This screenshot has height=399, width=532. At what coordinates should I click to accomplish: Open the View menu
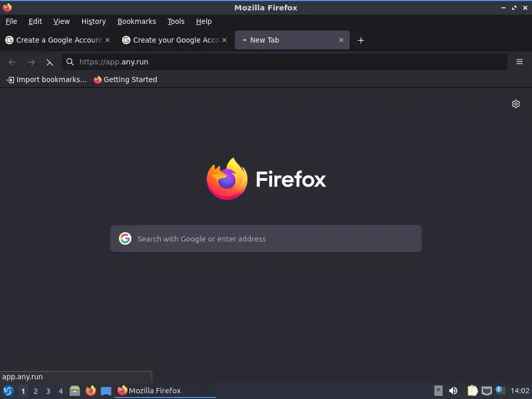pos(61,21)
